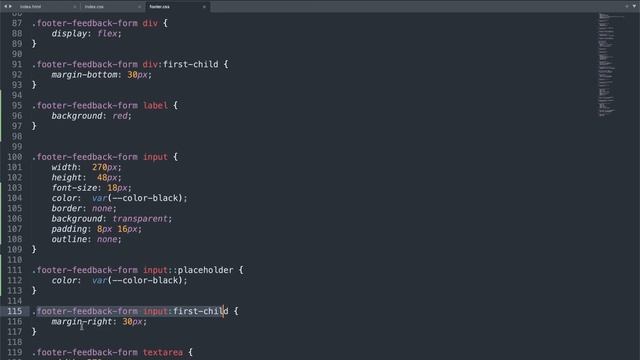Close the index.html tab
Viewport: 640px width, 360px height.
pyautogui.click(x=75, y=7)
